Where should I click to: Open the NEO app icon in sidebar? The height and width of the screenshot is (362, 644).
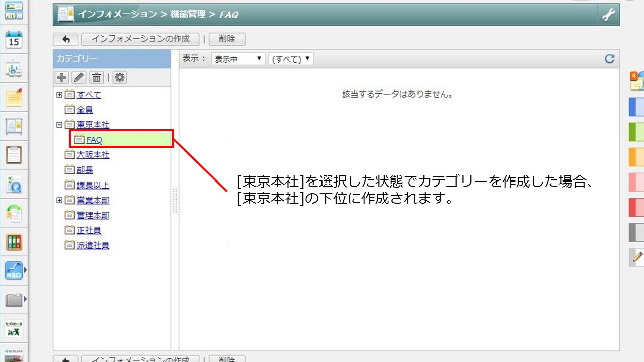click(14, 271)
